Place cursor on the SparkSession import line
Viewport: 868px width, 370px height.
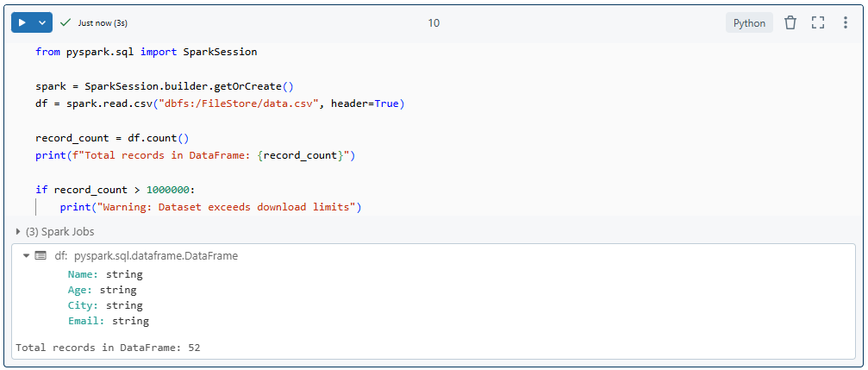(x=147, y=52)
